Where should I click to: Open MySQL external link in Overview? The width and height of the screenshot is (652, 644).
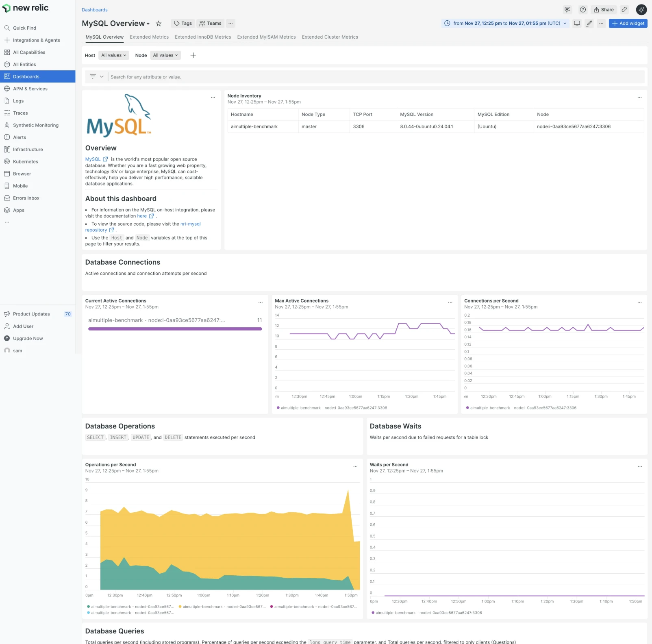pos(96,159)
